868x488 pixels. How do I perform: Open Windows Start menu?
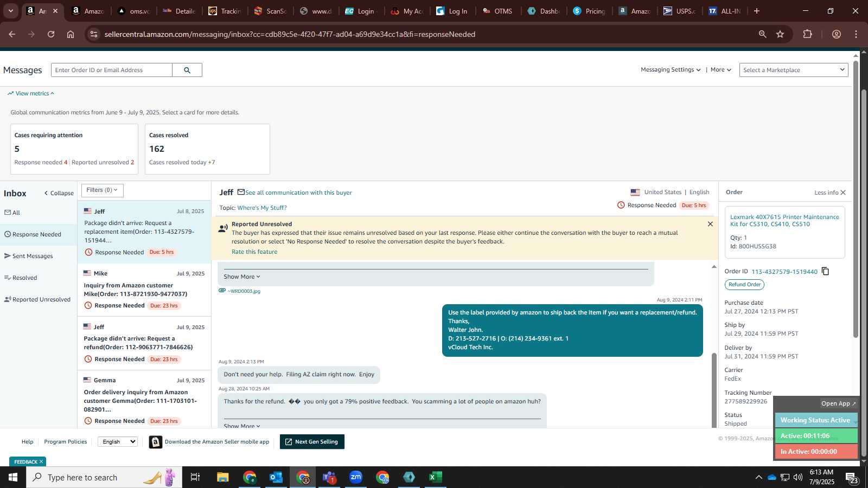pos(13,477)
